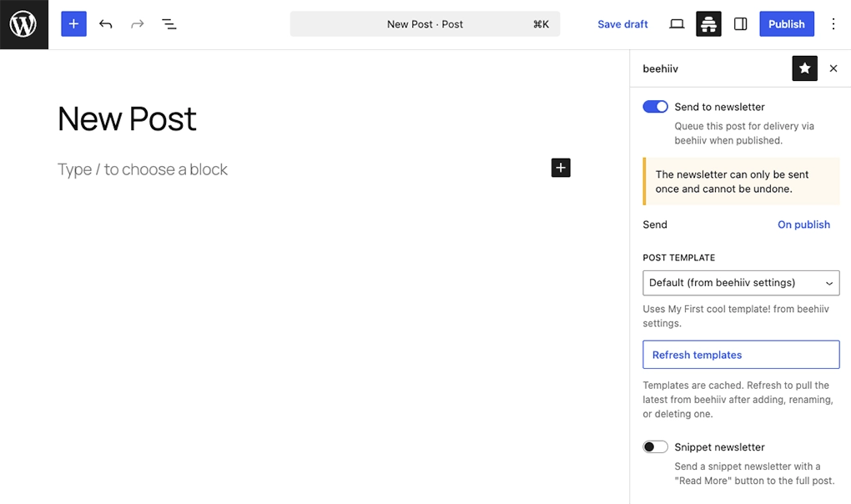This screenshot has height=504, width=851.
Task: Add a block with the inline plus
Action: (x=561, y=168)
